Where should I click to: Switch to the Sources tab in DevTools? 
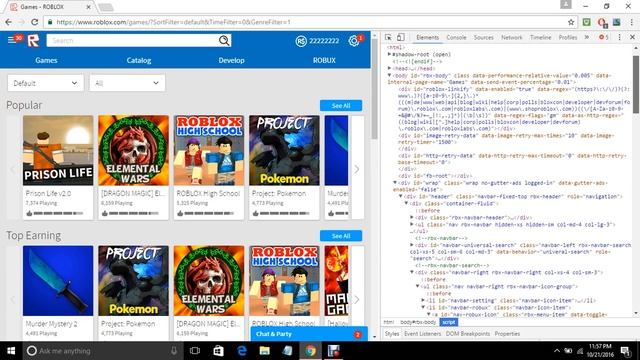(x=484, y=37)
